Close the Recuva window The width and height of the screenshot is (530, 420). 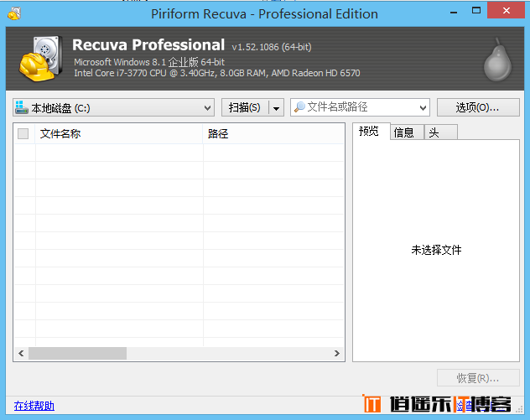tap(506, 11)
